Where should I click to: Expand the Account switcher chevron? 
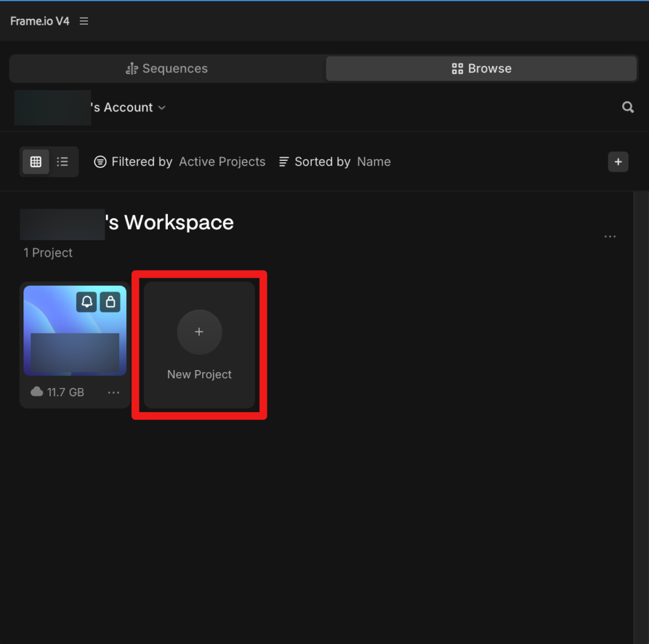tap(162, 108)
